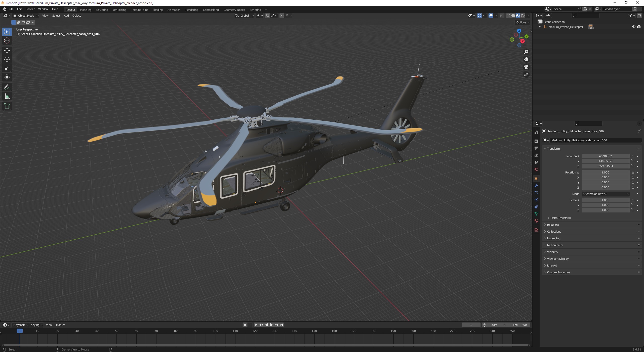Screen dimensions: 644x352
Task: Choose the combined Transform tool
Action: click(7, 77)
